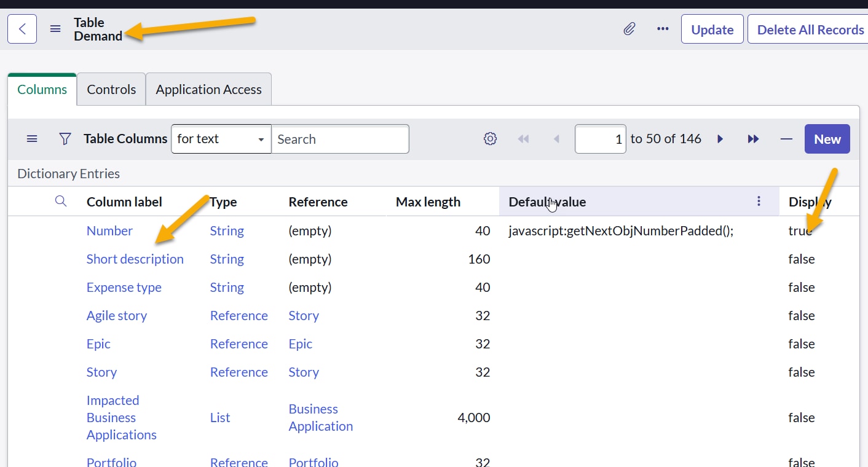Click the back arrow button
The width and height of the screenshot is (868, 467).
pos(22,29)
